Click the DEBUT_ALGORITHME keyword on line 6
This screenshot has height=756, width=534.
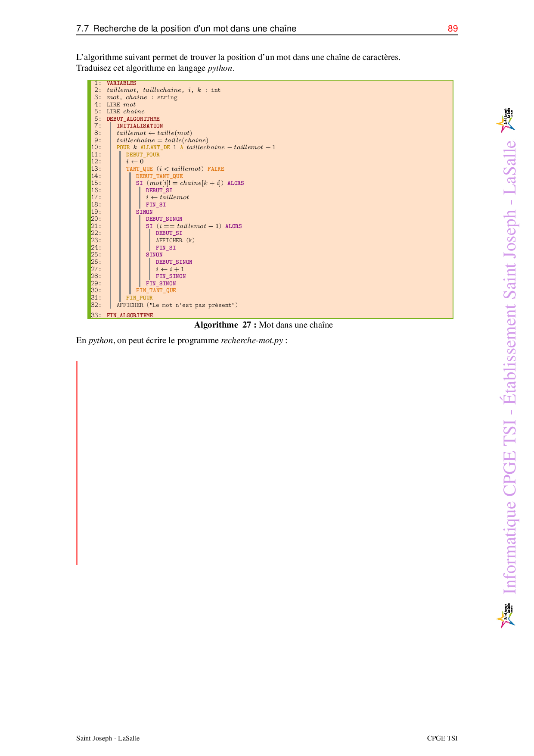point(133,119)
